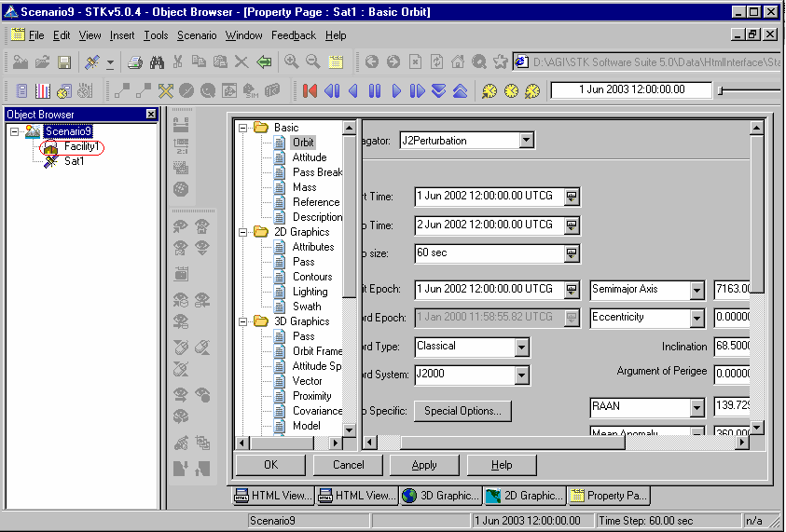Image resolution: width=786 pixels, height=532 pixels.
Task: Click the Increase time step icon
Action: click(x=461, y=90)
